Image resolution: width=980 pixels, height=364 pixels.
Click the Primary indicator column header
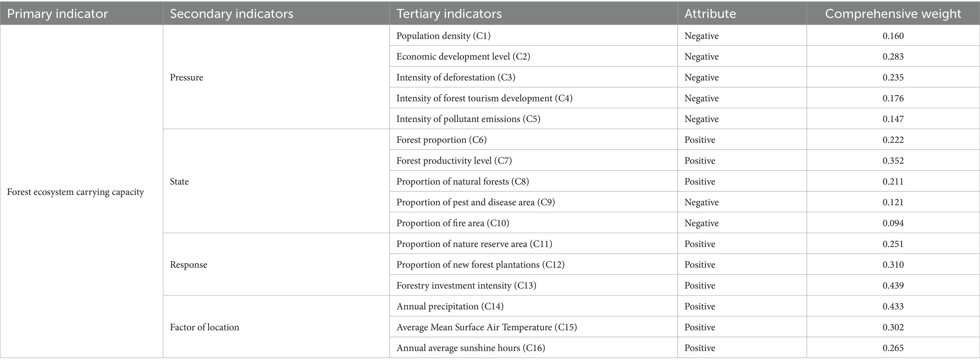(x=81, y=13)
